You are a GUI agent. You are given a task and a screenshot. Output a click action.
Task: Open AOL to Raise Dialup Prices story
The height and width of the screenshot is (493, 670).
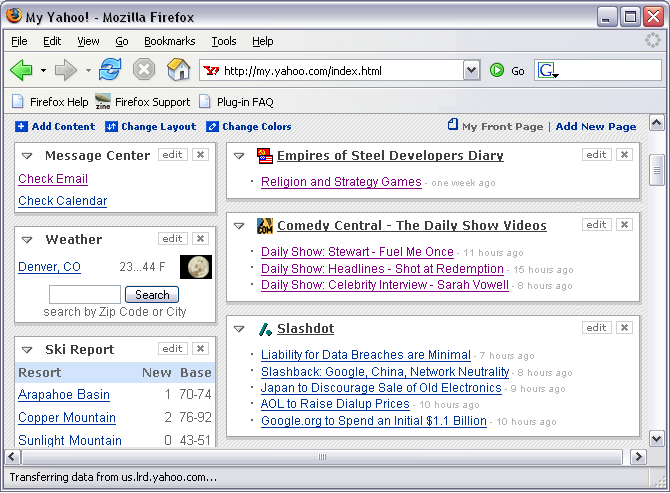335,404
